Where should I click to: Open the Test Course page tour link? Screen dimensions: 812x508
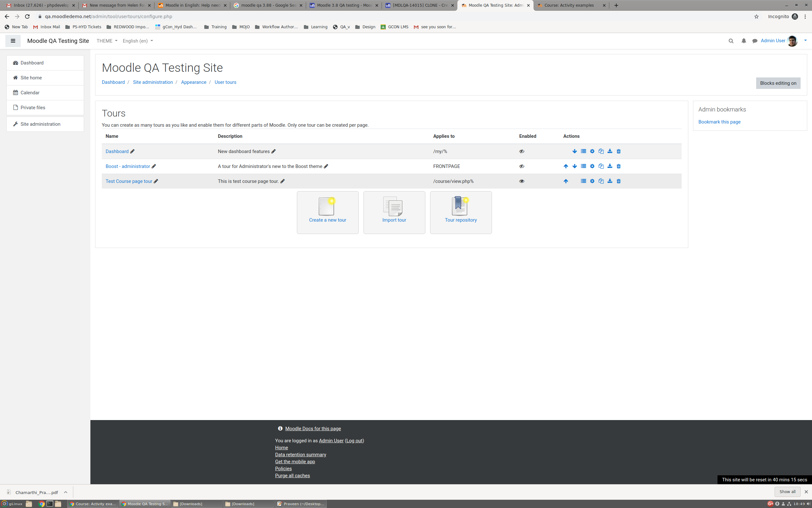129,181
